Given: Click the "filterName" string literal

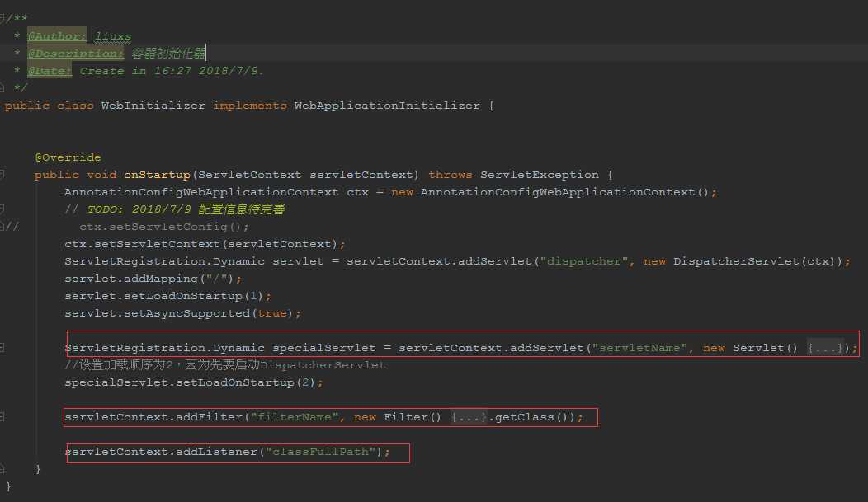Looking at the screenshot, I should click(x=295, y=417).
